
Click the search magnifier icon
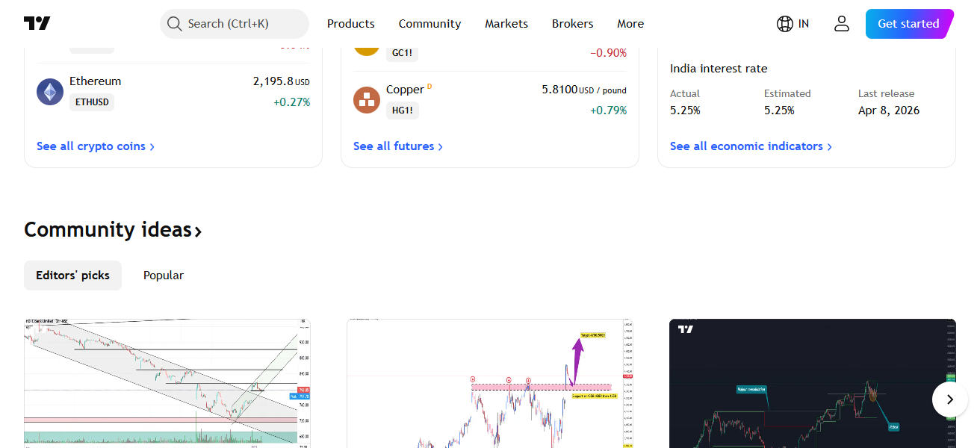coord(174,23)
